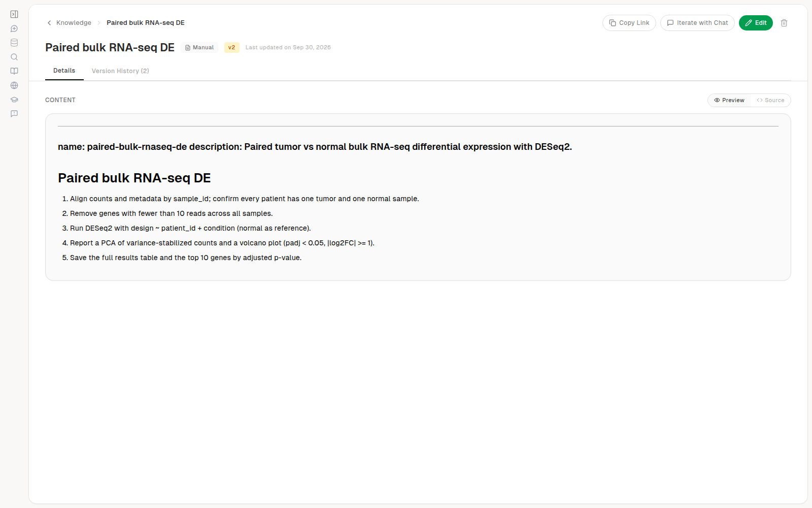
Task: Click the 'Last updated on Sep 30, 2026' text
Action: coord(288,47)
